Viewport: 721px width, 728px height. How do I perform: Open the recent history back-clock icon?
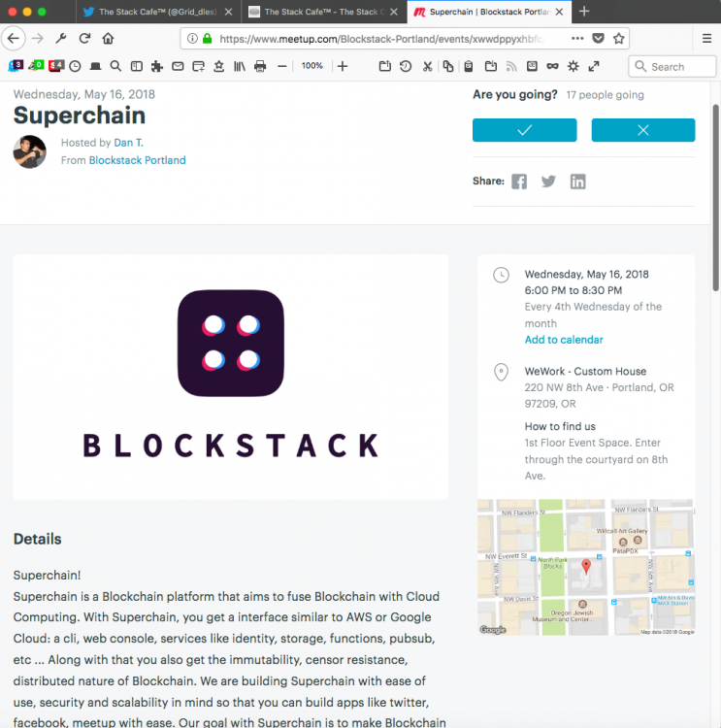point(406,66)
